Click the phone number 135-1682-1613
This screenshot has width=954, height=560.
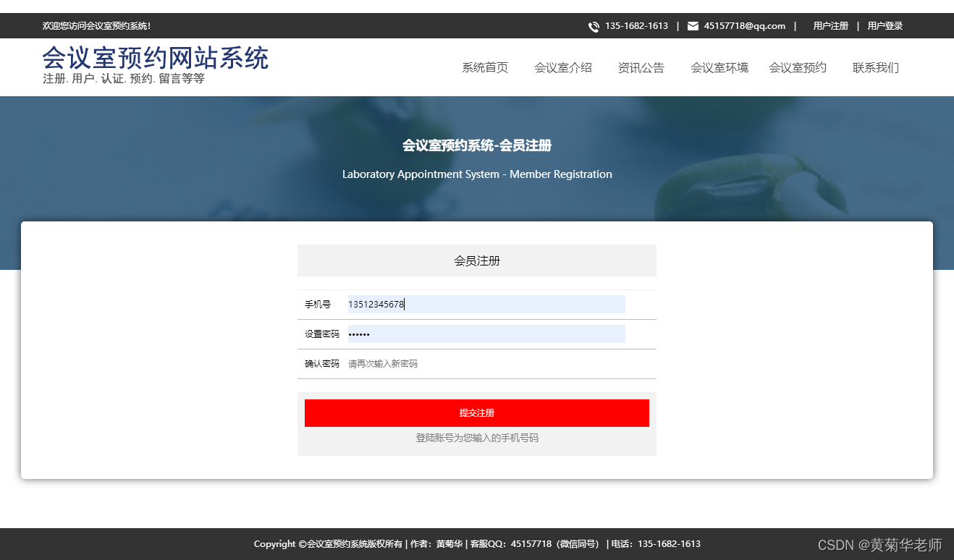tap(636, 25)
